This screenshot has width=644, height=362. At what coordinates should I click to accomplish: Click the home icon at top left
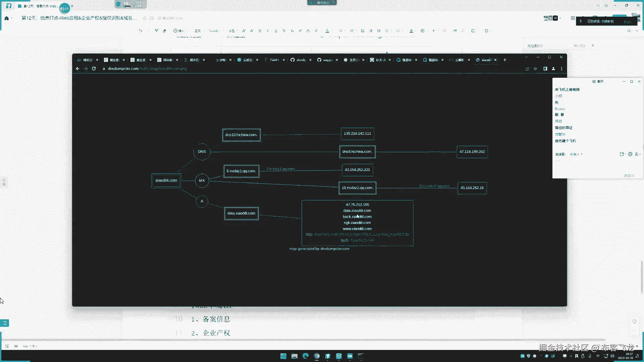[7, 18]
